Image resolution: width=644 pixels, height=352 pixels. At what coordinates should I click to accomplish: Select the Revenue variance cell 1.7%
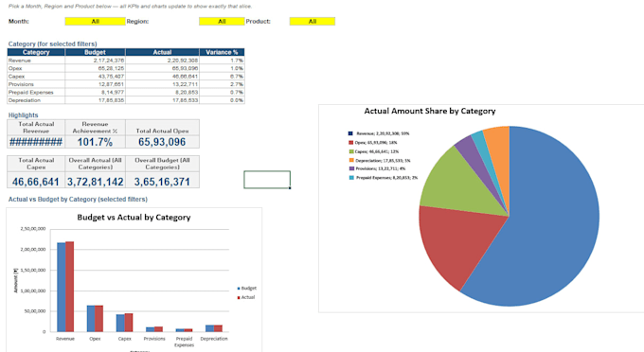222,61
